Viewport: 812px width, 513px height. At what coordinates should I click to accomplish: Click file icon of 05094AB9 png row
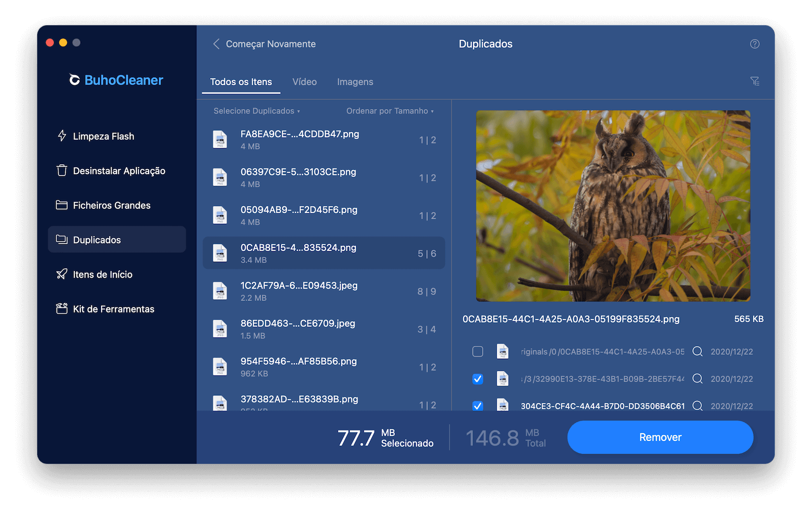(x=220, y=215)
